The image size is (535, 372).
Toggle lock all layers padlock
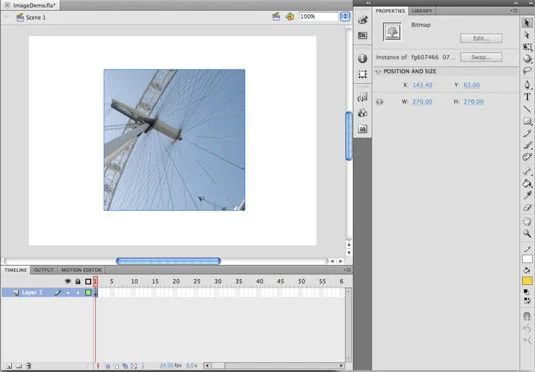(78, 281)
